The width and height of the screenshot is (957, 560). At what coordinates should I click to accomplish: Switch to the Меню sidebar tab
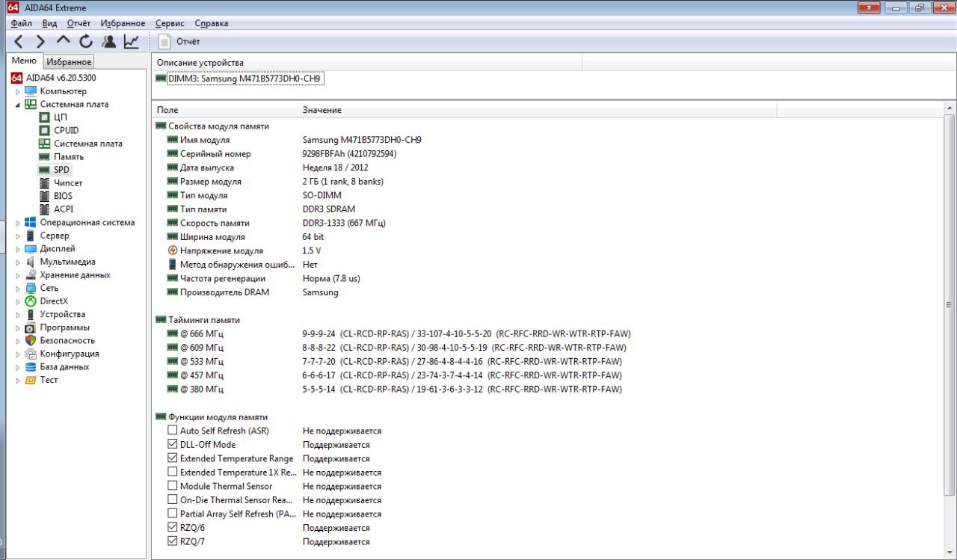[24, 61]
